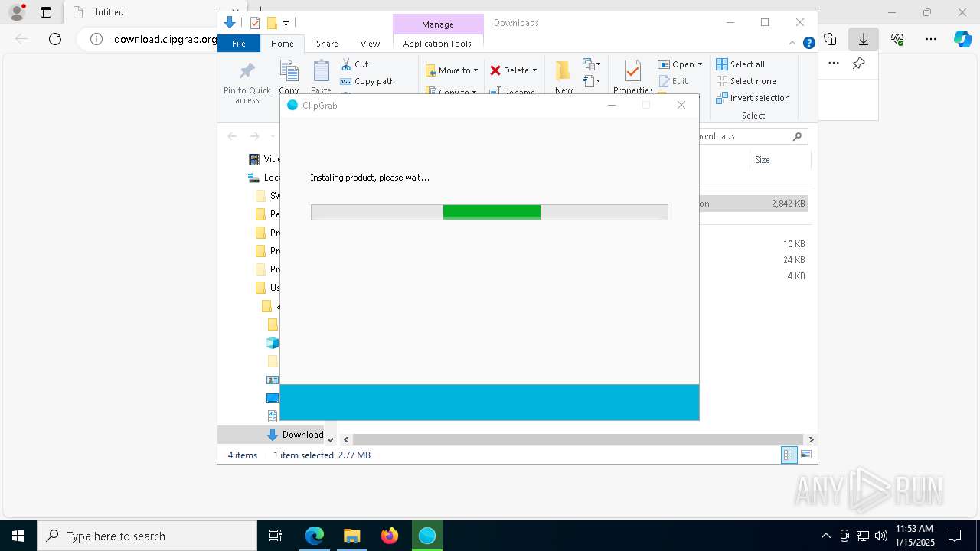Open the notification center icon

pyautogui.click(x=955, y=536)
